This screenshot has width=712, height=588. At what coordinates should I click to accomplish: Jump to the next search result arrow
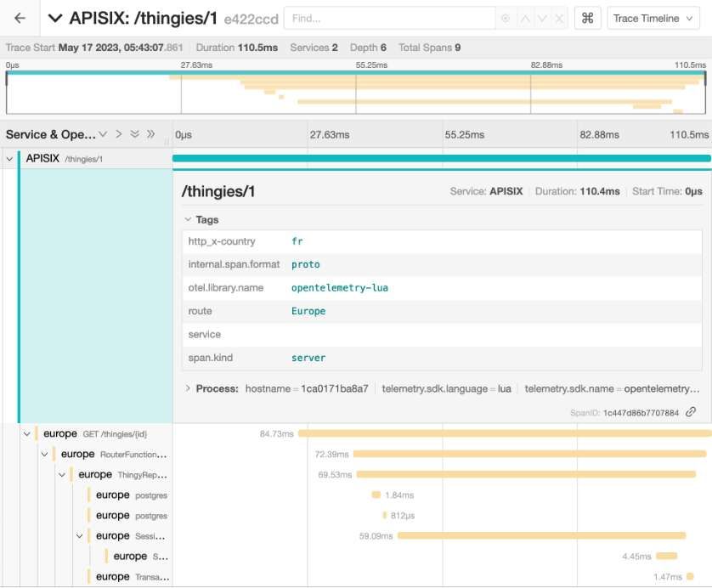pyautogui.click(x=541, y=18)
